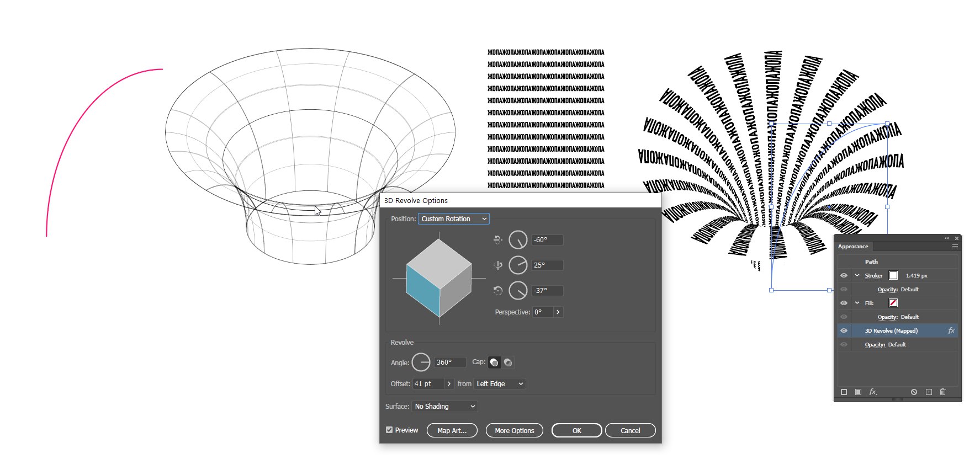Click Opacity link under Fill

tap(888, 317)
